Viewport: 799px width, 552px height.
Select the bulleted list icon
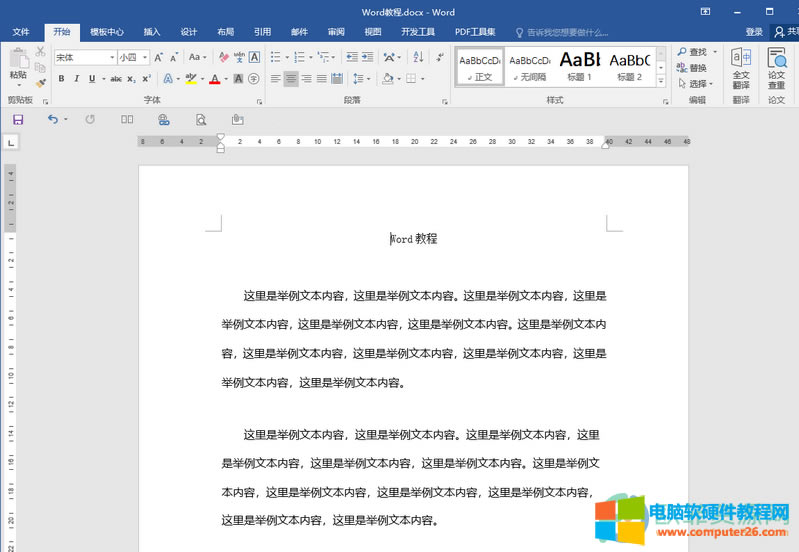(276, 57)
